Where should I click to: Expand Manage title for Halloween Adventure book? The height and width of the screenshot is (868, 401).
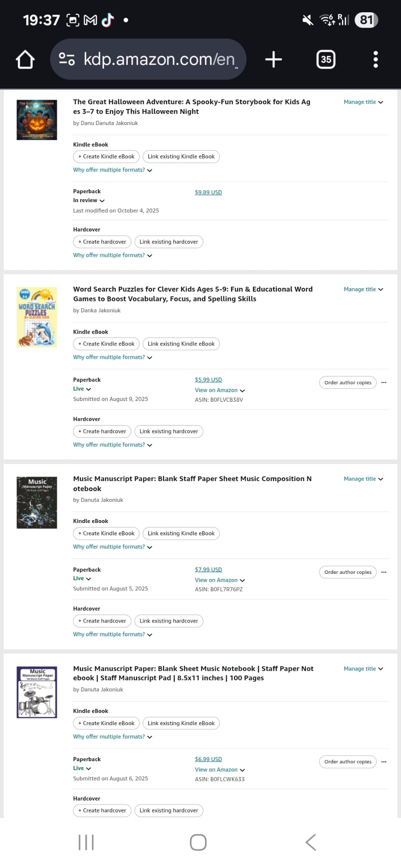tap(363, 102)
